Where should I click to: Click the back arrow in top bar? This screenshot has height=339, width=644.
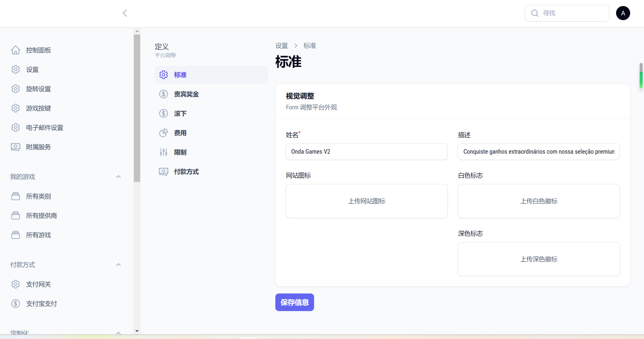(x=125, y=13)
